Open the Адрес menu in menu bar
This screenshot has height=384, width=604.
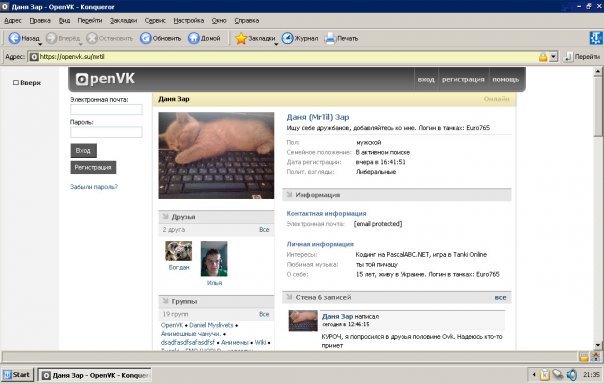13,20
